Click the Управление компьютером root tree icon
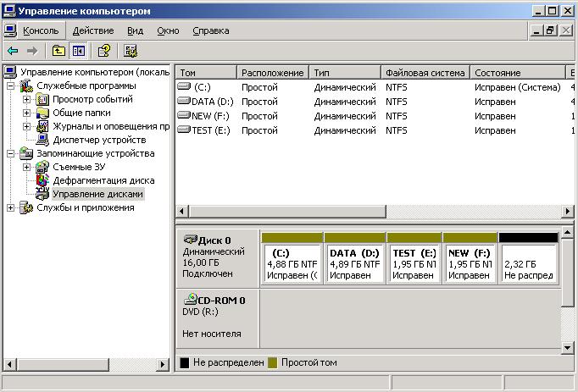This screenshot has height=392, width=578. point(11,72)
